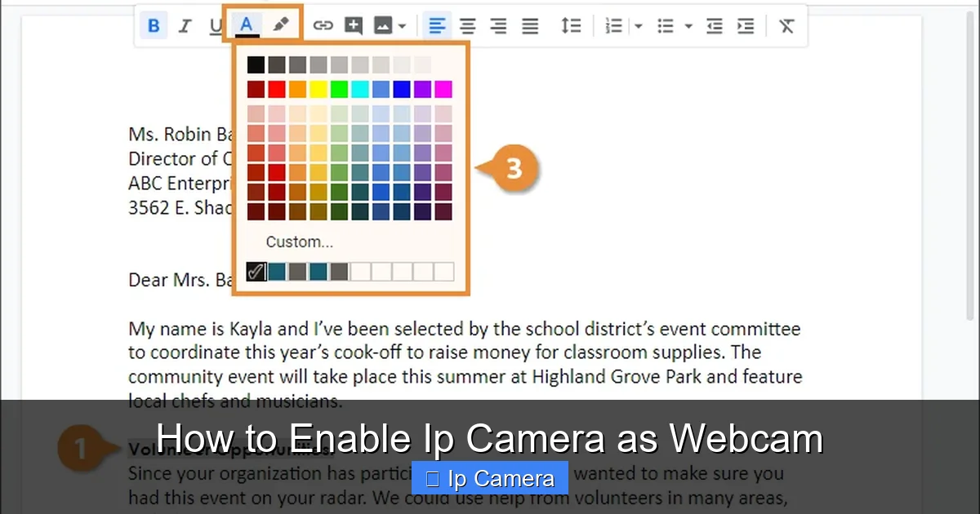The image size is (980, 514).
Task: Click the words "local chefs and musicians."
Action: [x=235, y=401]
